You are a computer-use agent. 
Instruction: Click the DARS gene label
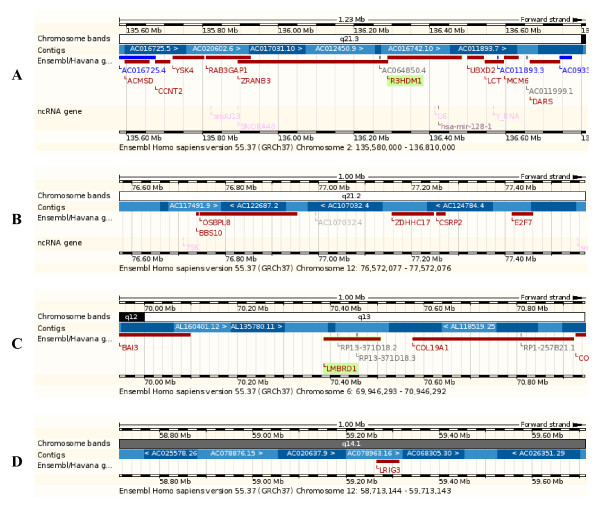click(x=543, y=101)
